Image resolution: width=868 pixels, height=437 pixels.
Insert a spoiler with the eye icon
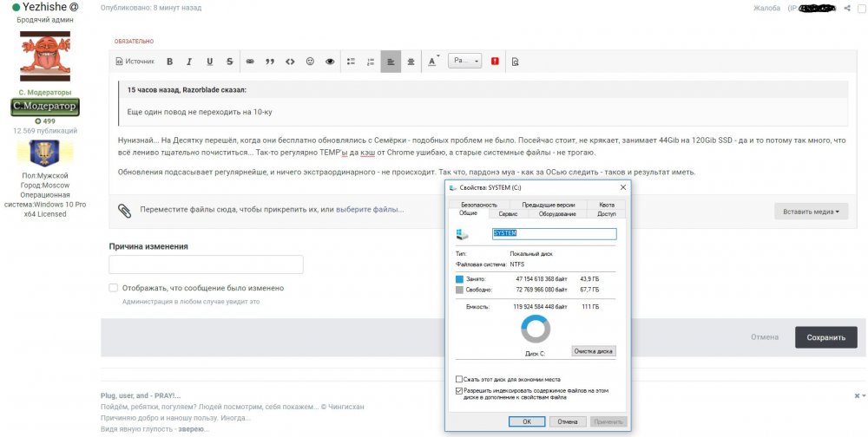[x=330, y=62]
